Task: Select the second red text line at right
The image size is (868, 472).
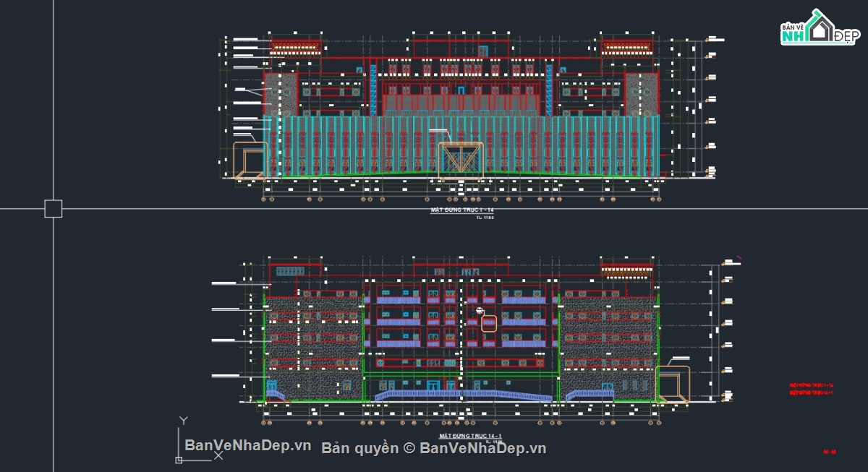Action: click(812, 392)
